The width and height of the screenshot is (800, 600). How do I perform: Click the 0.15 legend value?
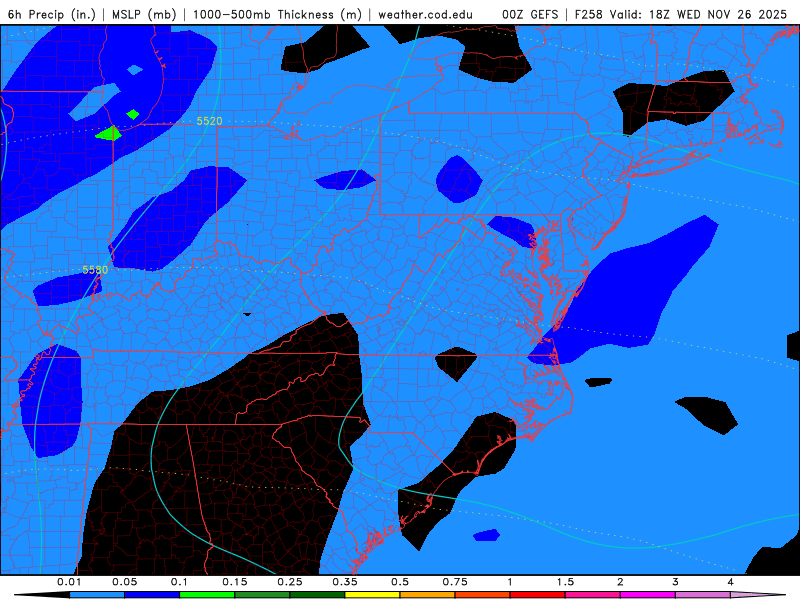pos(235,582)
